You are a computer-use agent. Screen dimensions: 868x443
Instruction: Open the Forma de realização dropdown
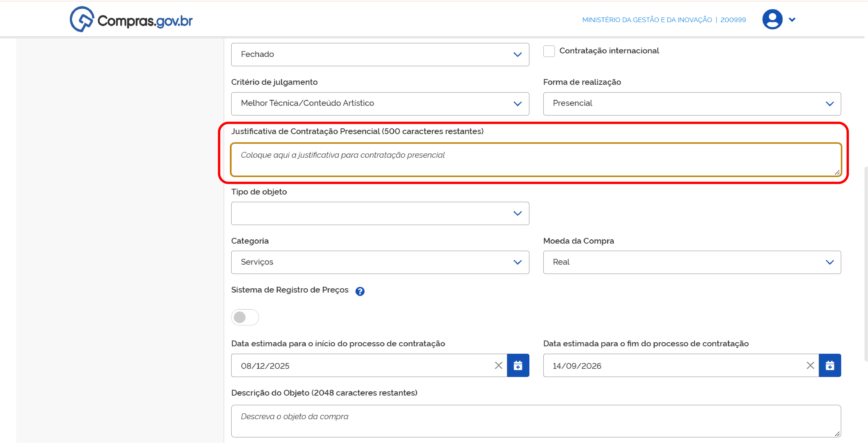click(692, 104)
